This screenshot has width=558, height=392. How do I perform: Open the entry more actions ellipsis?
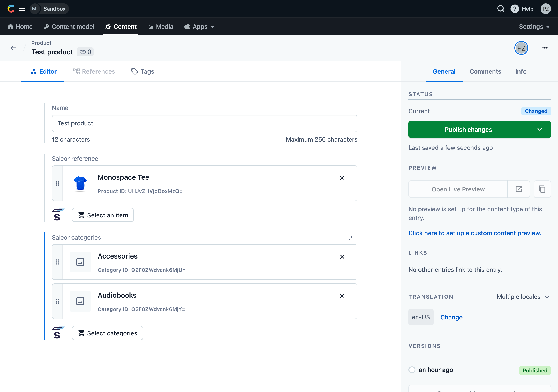545,48
